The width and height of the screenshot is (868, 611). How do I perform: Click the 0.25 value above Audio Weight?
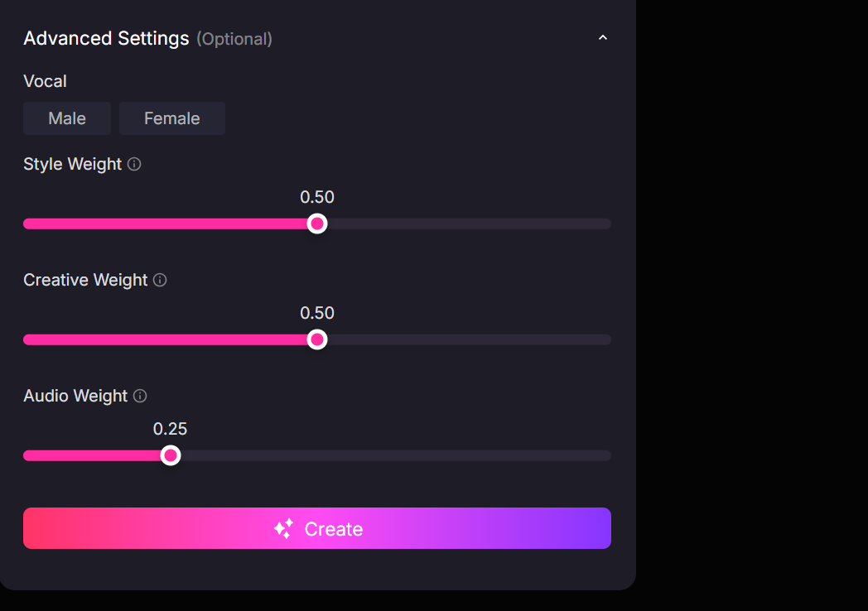[170, 429]
